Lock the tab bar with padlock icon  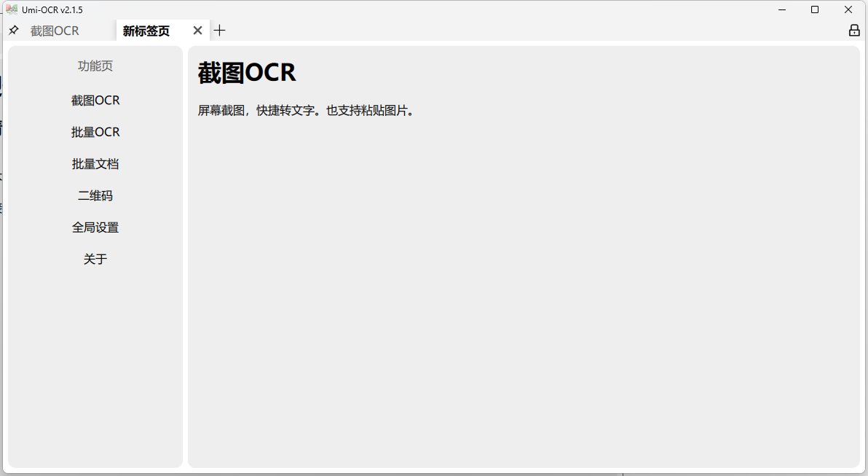[x=854, y=31]
